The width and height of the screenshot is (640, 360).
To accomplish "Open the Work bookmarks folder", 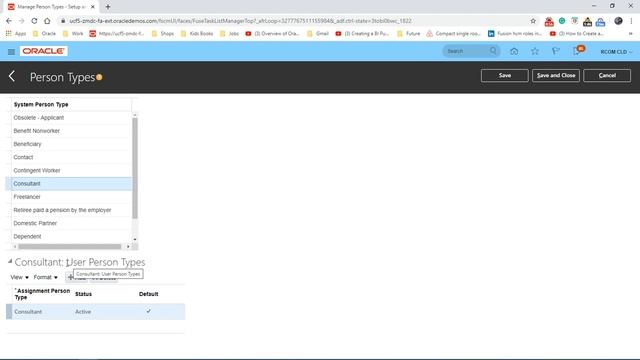I will tap(73, 33).
